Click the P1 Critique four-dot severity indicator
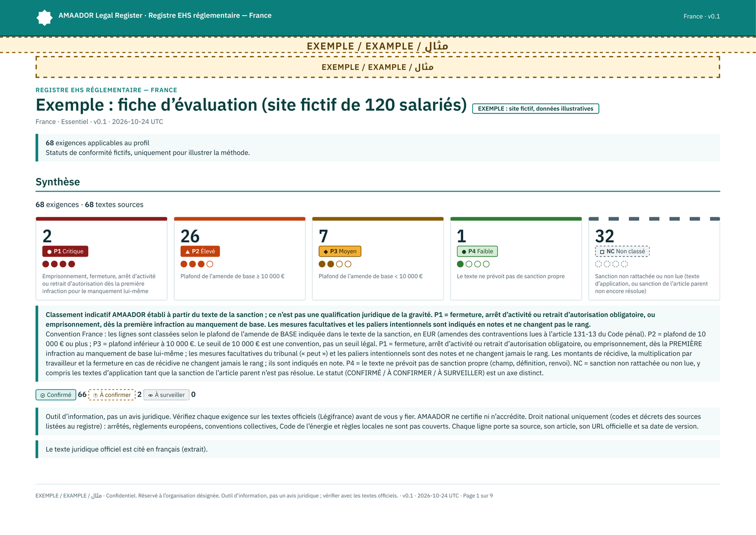 58,264
